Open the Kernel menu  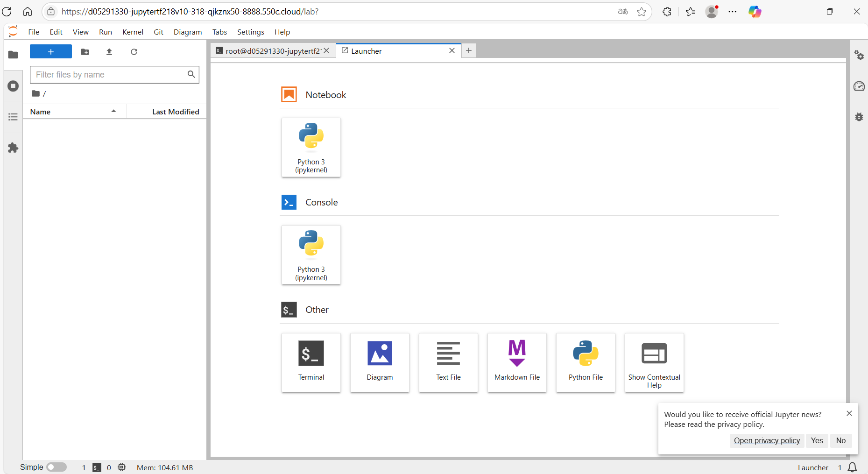pos(133,32)
